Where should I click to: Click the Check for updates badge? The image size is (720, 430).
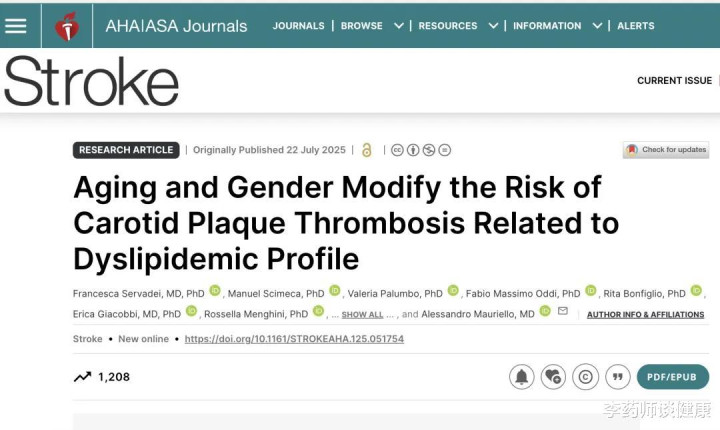[x=666, y=150]
